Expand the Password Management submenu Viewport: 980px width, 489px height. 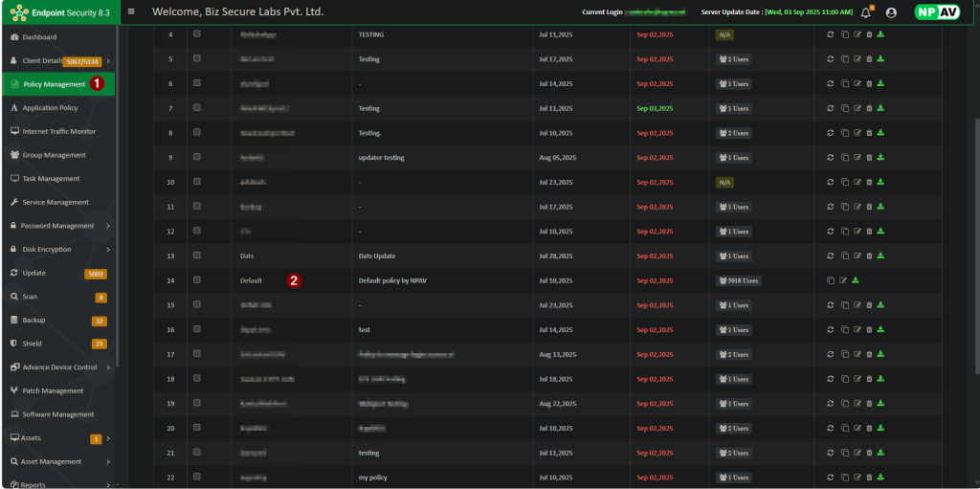(x=108, y=226)
